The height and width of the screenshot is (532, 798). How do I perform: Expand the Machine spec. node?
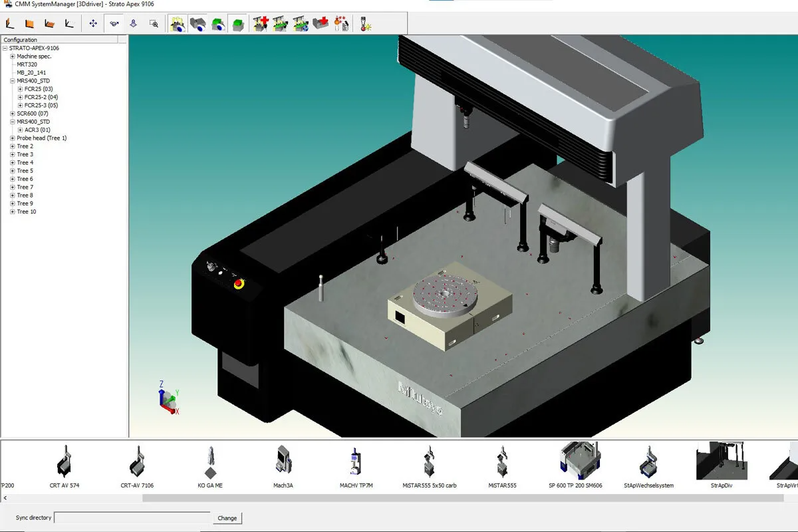(13, 57)
